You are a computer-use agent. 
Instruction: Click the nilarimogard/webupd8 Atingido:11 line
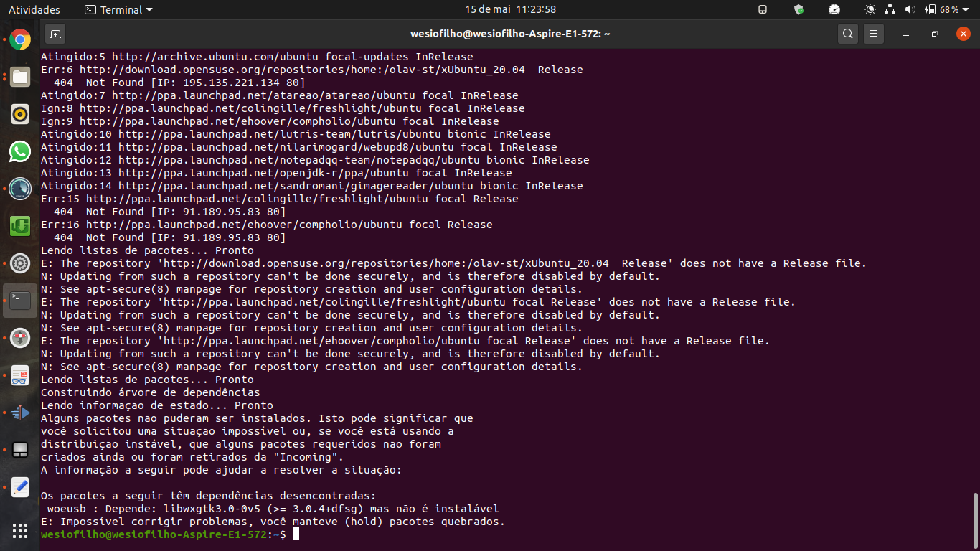[x=299, y=147]
